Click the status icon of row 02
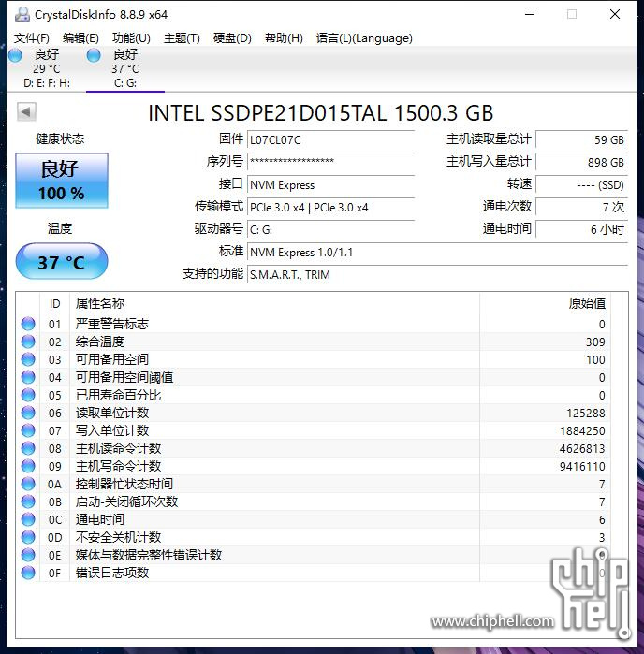Image resolution: width=644 pixels, height=654 pixels. point(28,342)
